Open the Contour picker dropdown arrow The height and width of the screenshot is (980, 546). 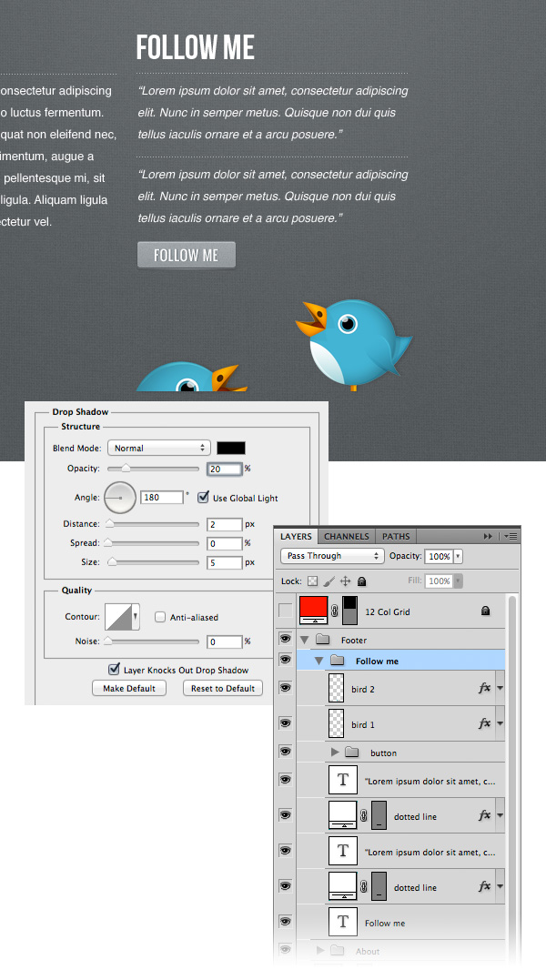pyautogui.click(x=136, y=617)
